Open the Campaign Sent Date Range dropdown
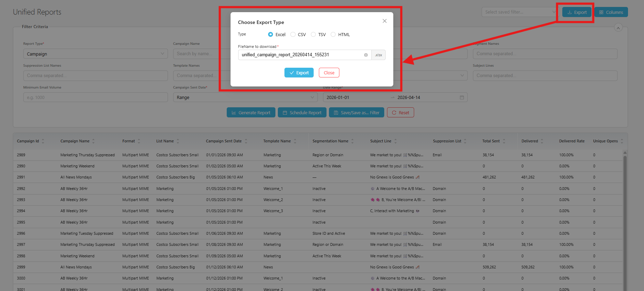 [245, 98]
